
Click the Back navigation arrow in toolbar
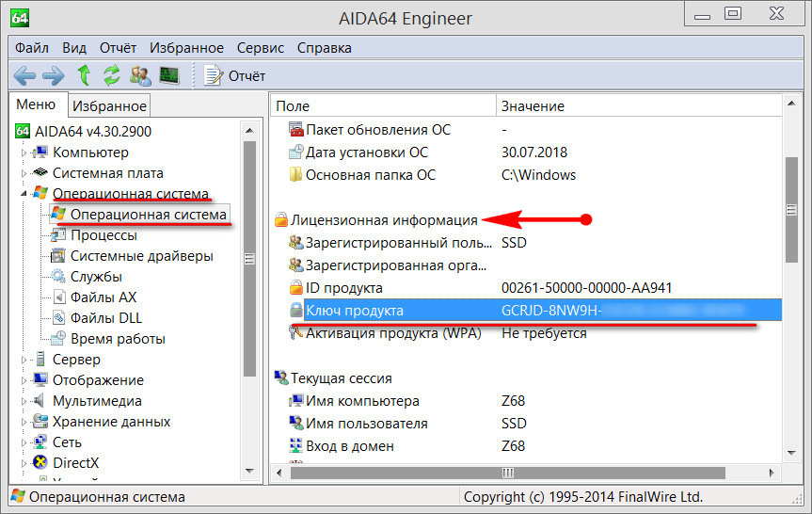tap(25, 75)
